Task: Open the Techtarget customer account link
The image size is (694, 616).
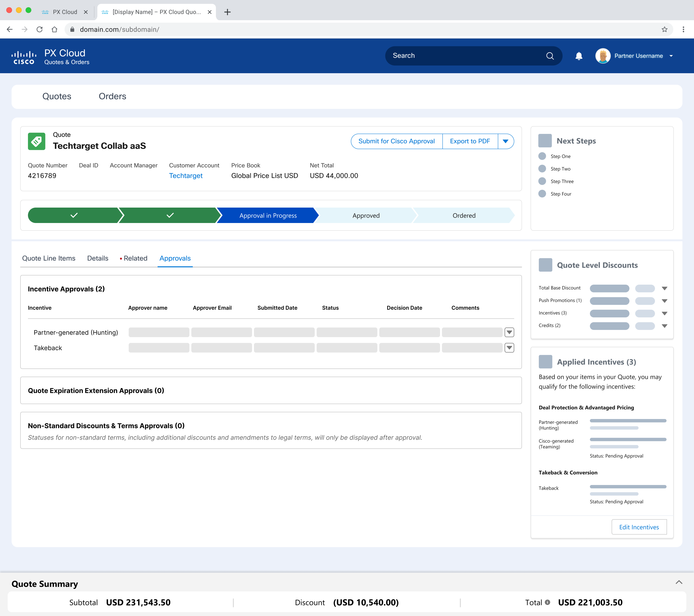Action: [x=186, y=175]
